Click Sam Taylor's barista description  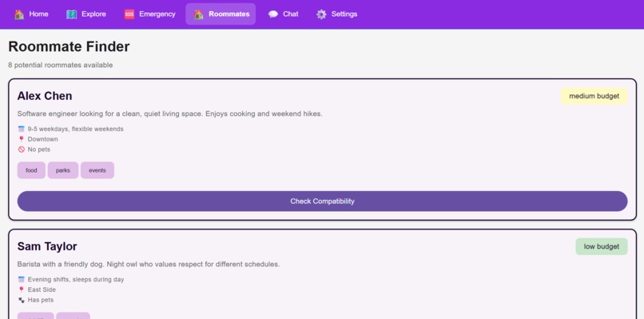click(149, 264)
